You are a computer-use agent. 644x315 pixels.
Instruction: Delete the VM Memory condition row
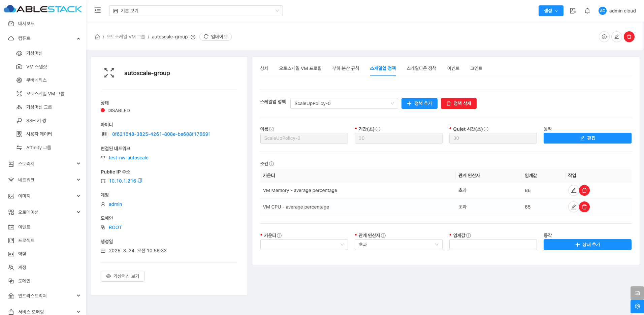click(584, 190)
